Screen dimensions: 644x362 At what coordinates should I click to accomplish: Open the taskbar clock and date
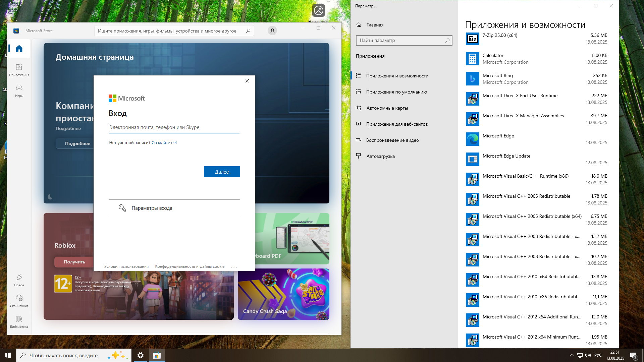pyautogui.click(x=615, y=355)
